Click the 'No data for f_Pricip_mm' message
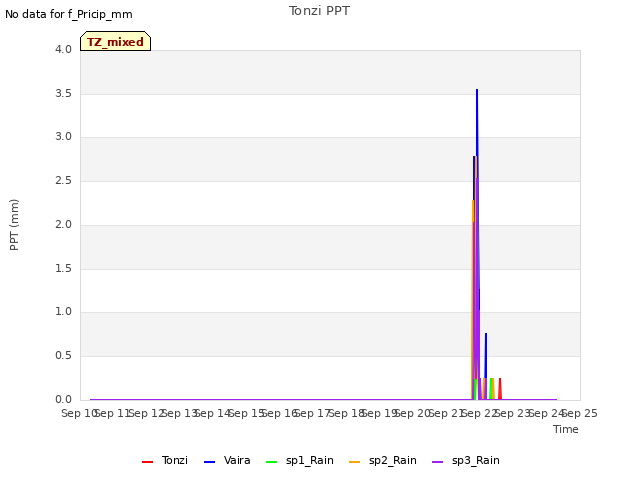Viewport: 640px width, 480px height. coord(69,14)
